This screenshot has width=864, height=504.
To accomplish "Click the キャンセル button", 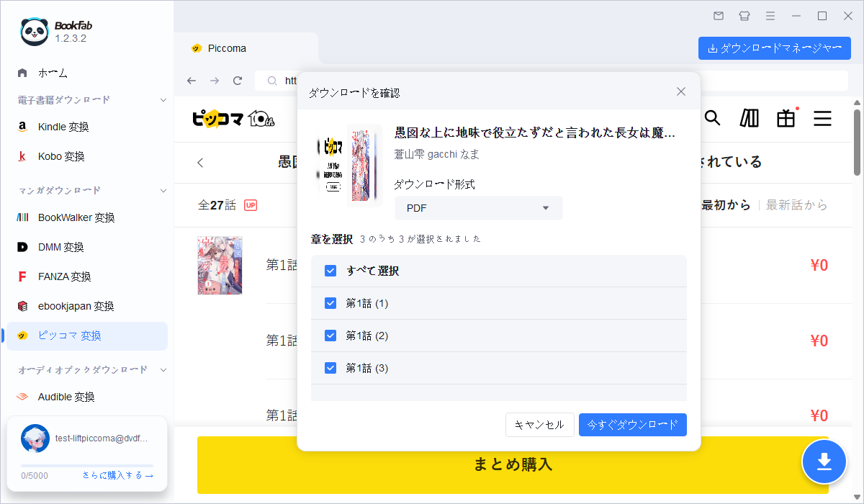I will coord(539,425).
